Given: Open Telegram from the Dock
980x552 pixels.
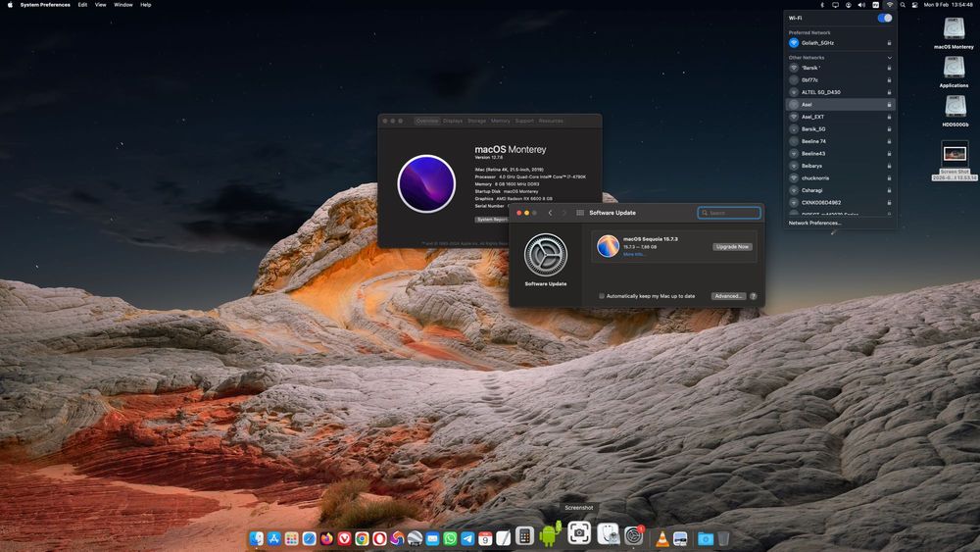Looking at the screenshot, I should point(467,538).
